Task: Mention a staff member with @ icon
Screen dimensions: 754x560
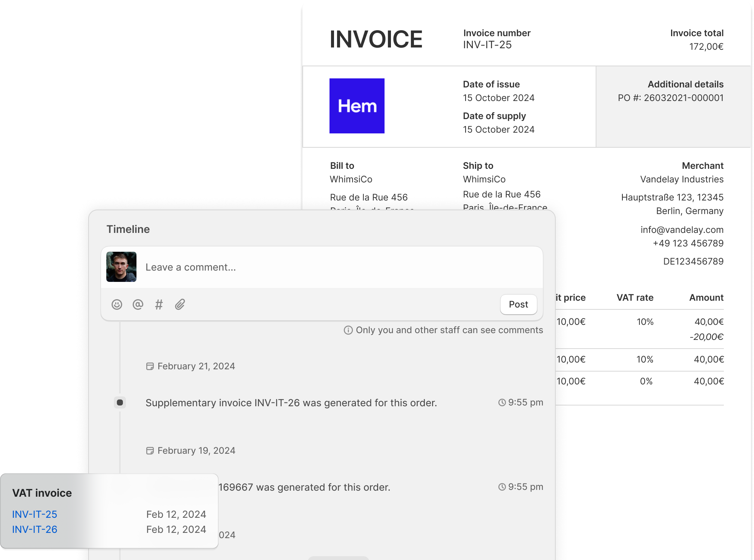Action: coord(138,304)
